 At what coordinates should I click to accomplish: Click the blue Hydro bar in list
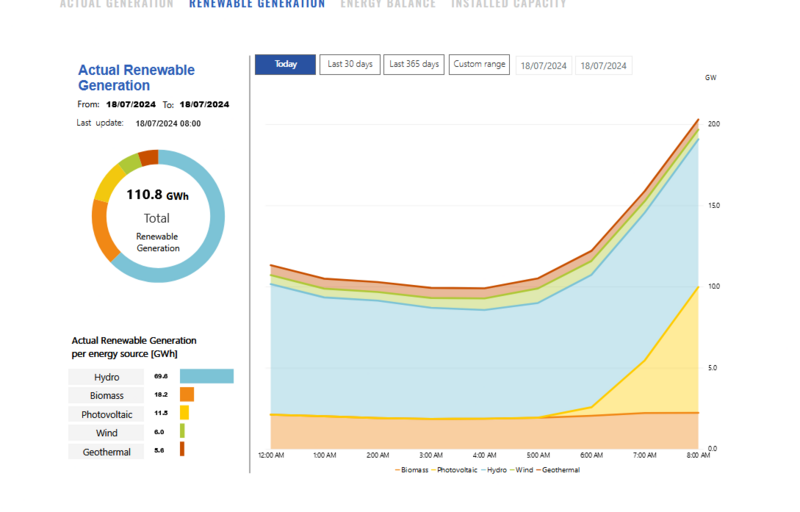(x=207, y=376)
